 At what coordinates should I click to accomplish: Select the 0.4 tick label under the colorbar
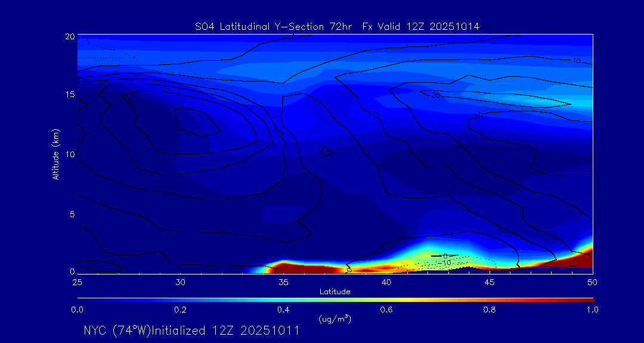point(283,310)
